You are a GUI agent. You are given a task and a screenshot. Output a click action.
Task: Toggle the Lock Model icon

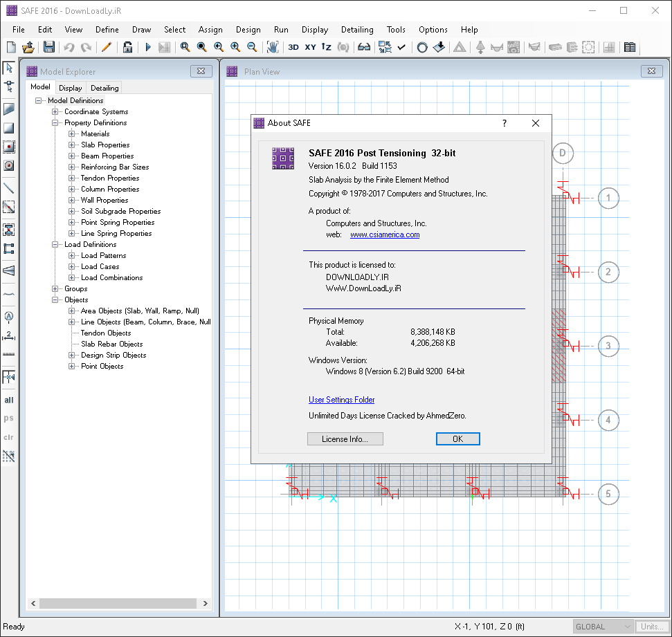(129, 47)
